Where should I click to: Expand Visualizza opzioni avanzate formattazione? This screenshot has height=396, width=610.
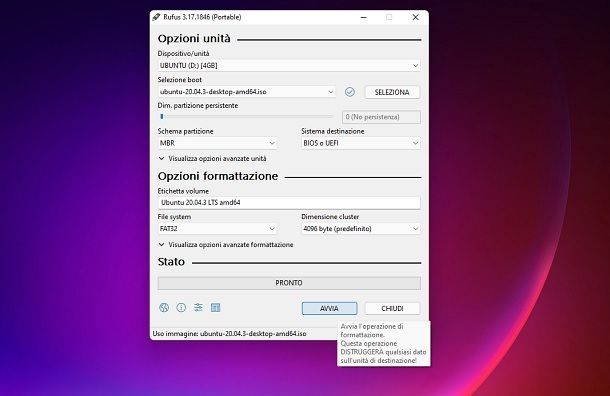pyautogui.click(x=226, y=245)
